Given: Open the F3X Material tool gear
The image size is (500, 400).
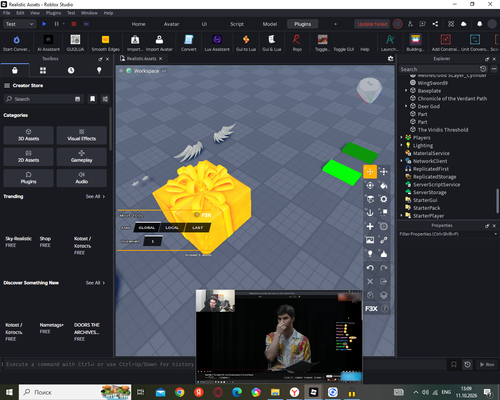Looking at the screenshot, I should pos(384,199).
